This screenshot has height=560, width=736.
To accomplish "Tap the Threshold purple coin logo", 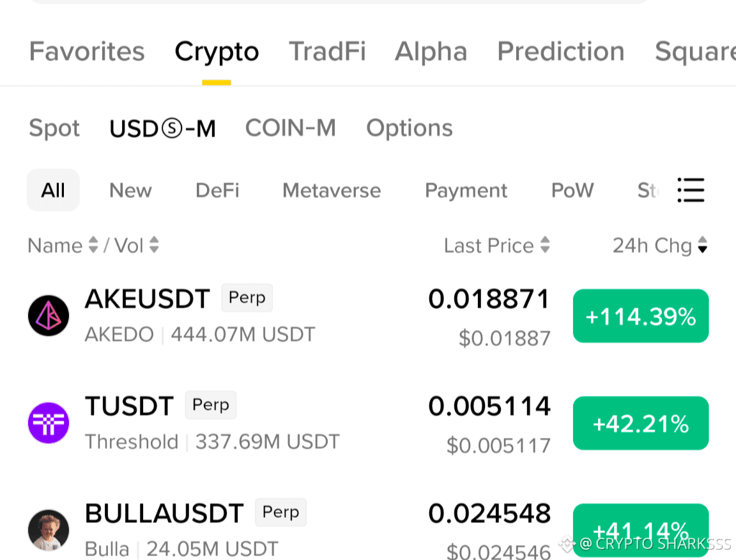I will [49, 423].
